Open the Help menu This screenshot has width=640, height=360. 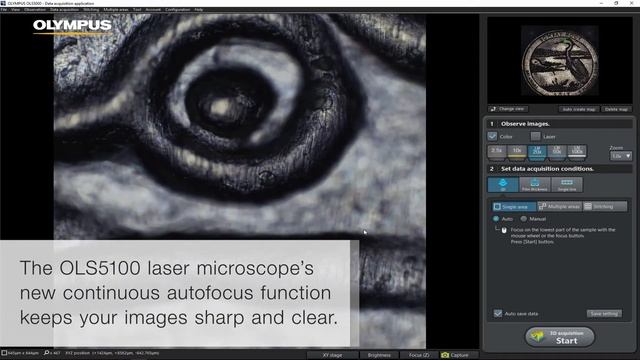199,9
